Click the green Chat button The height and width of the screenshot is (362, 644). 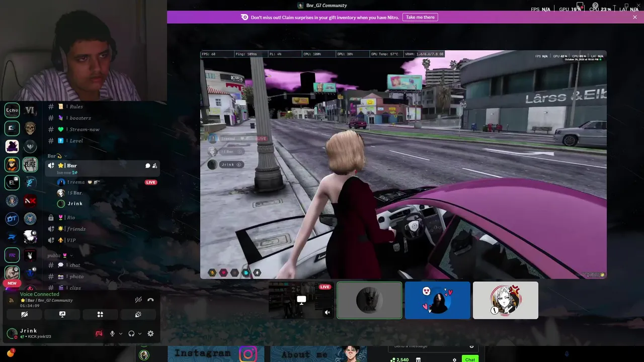click(470, 359)
